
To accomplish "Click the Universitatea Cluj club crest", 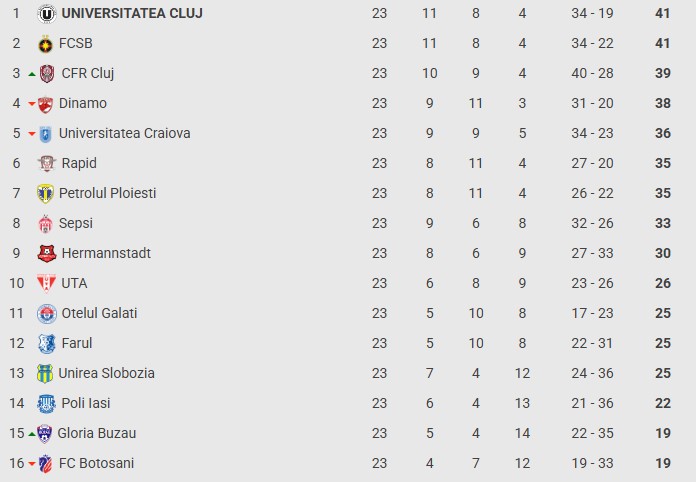I will pyautogui.click(x=47, y=13).
